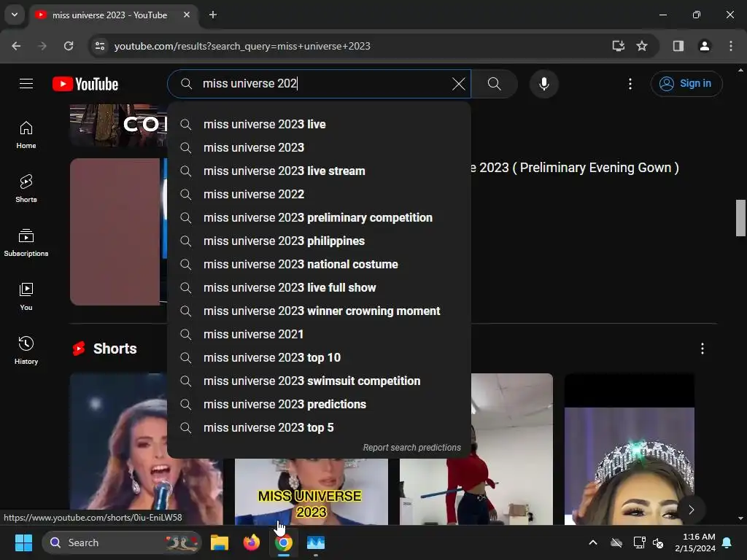Toggle Chrome side panel
Viewport: 747px width, 560px height.
(x=678, y=46)
